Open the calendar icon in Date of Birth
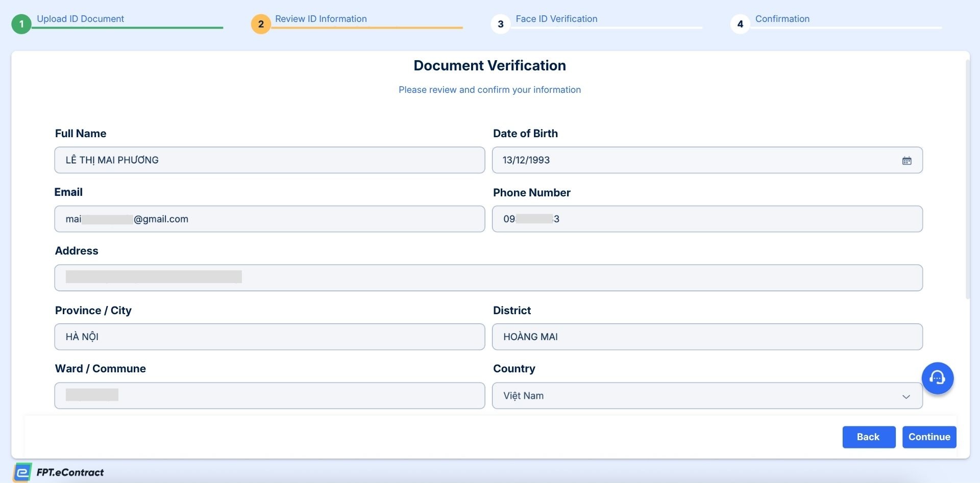Viewport: 980px width, 483px height. 906,161
